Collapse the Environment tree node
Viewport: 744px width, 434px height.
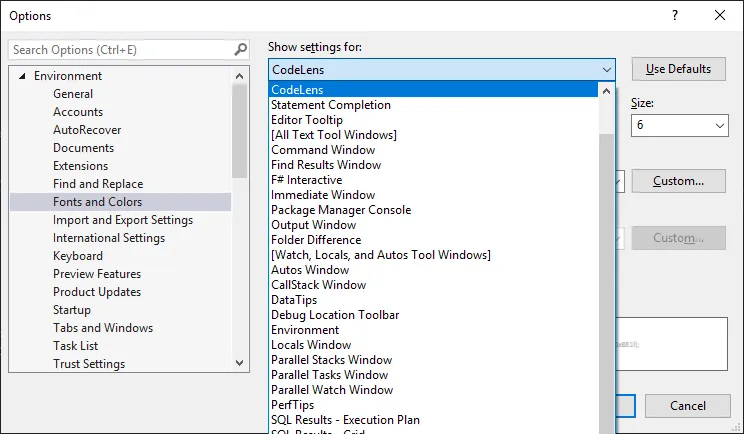(x=22, y=76)
